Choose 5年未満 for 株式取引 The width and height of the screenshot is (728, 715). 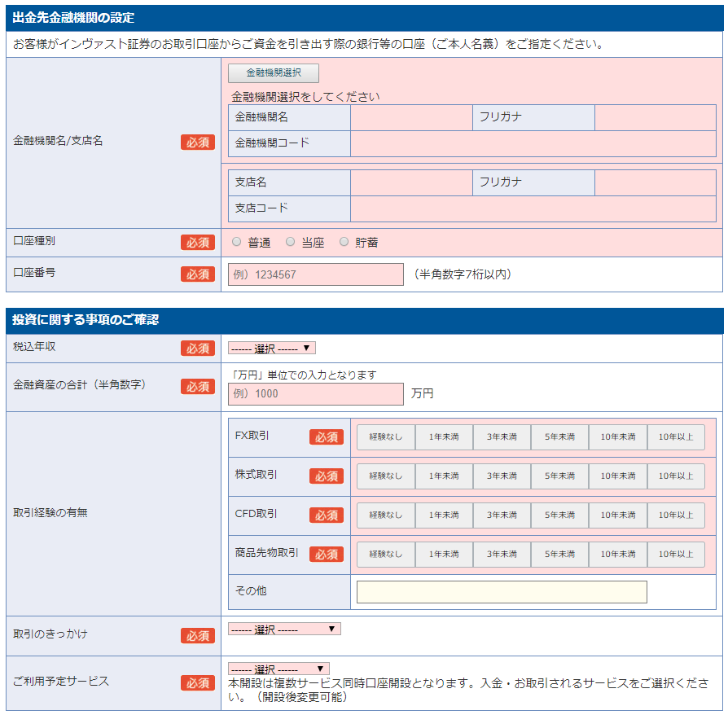pyautogui.click(x=560, y=476)
